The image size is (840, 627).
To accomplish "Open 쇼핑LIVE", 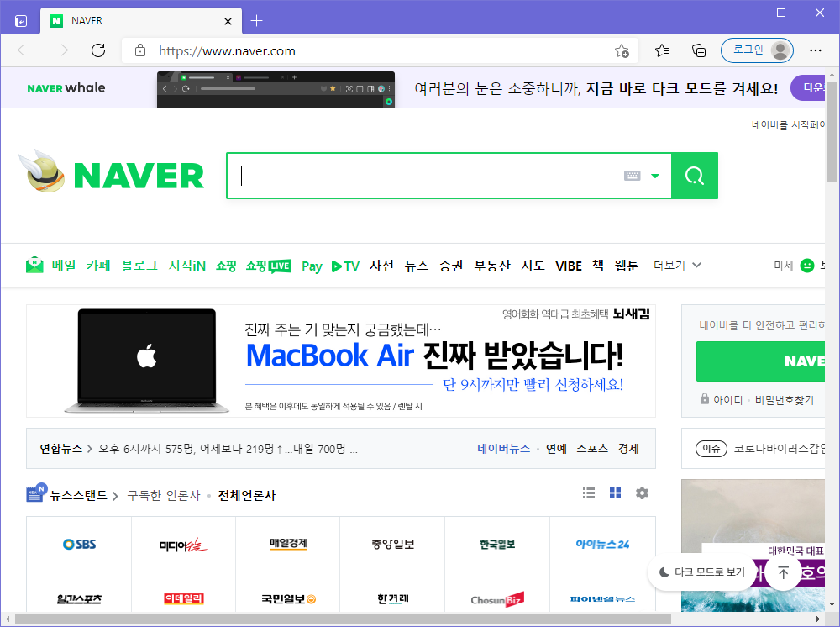I will click(x=269, y=266).
